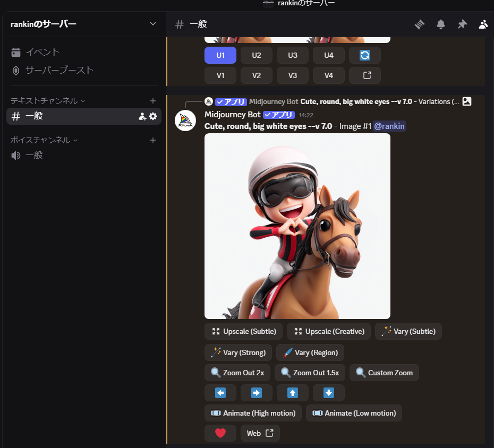Screen dimensions: 494x448
Task: Open pinned messages with pin icon
Action: [462, 24]
